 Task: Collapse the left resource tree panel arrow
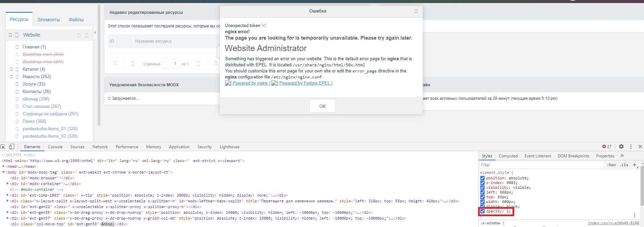95,32
